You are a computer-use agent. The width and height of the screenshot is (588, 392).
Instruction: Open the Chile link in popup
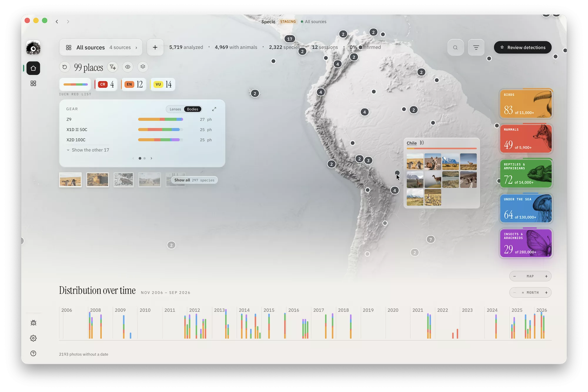click(412, 143)
